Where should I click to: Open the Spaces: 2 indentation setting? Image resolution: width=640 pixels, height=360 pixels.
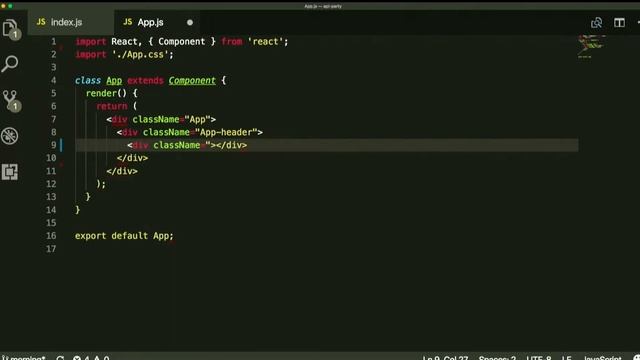(497, 358)
